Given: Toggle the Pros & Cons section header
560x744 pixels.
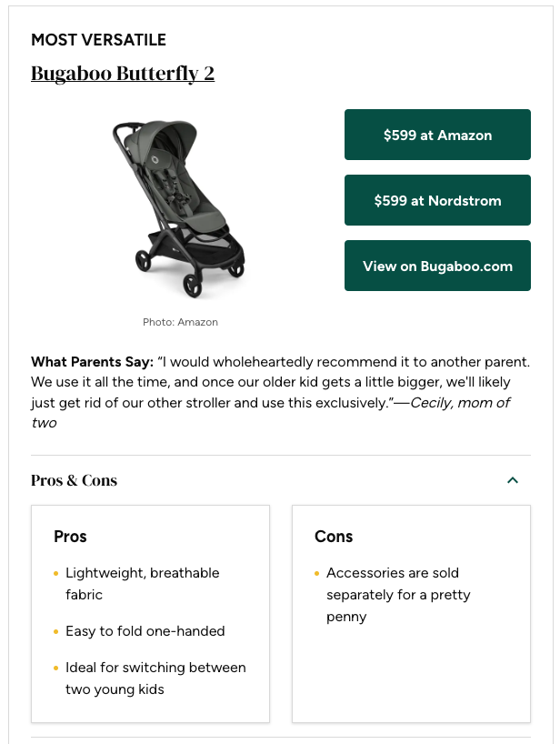Looking at the screenshot, I should pos(75,480).
